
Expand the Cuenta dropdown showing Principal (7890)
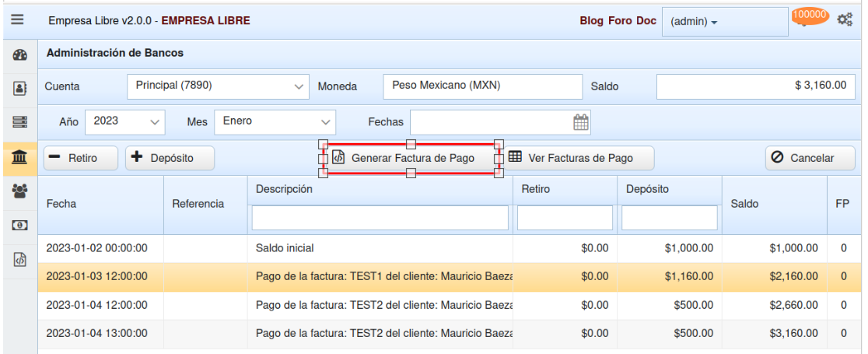coord(218,86)
